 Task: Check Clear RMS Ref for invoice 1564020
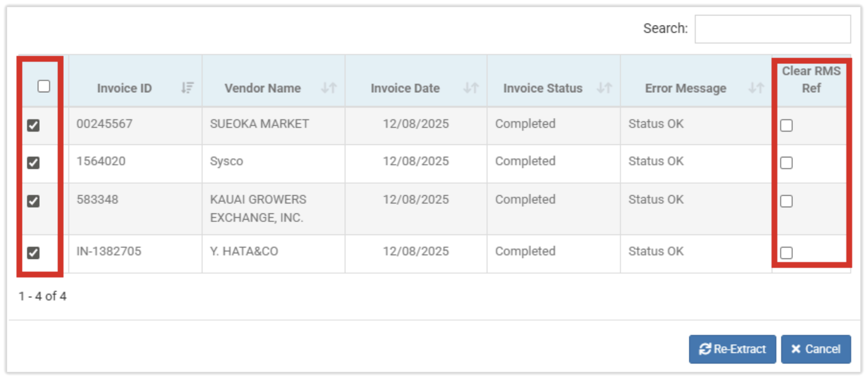tap(786, 163)
